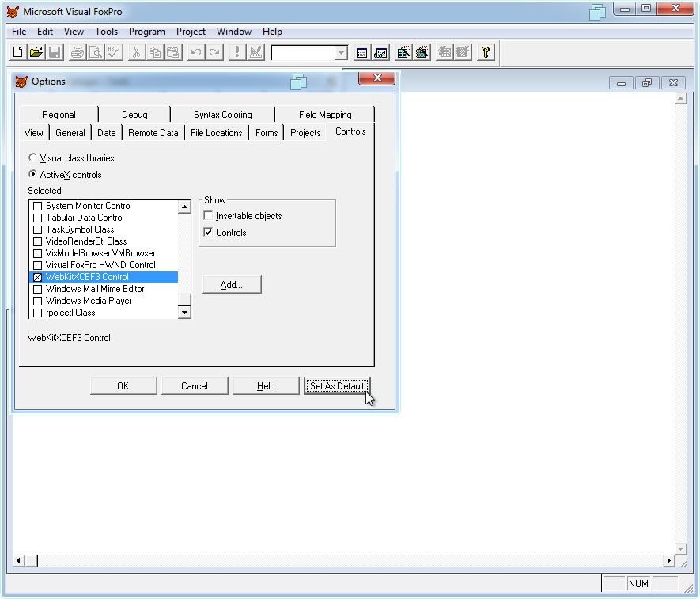700x599 pixels.
Task: Click the yellow question mark Help icon
Action: pos(486,53)
